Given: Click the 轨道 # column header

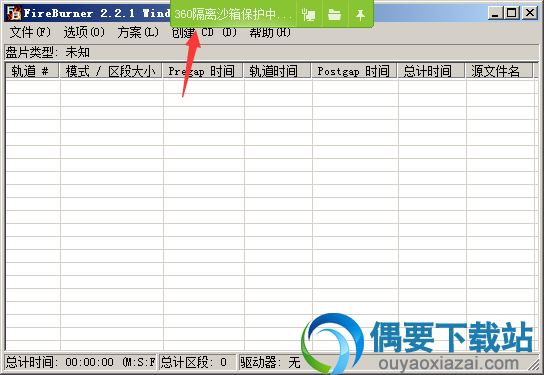Looking at the screenshot, I should pos(33,71).
